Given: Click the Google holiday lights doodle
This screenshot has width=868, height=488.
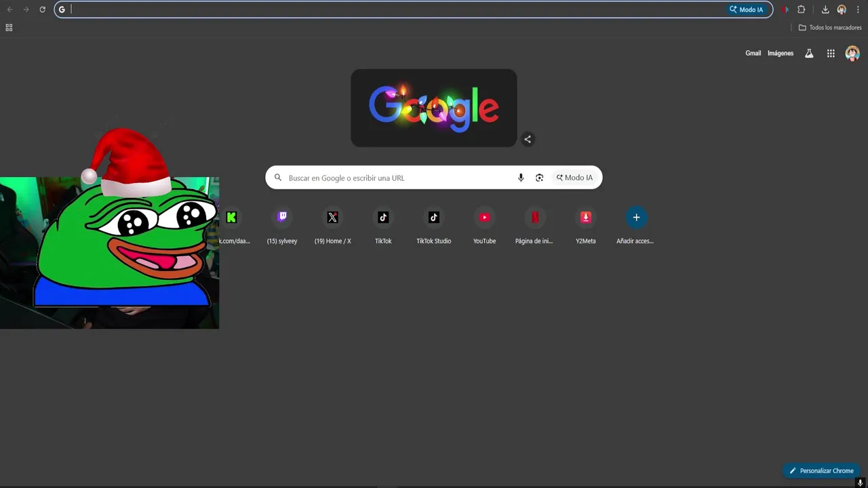Looking at the screenshot, I should pos(434,108).
